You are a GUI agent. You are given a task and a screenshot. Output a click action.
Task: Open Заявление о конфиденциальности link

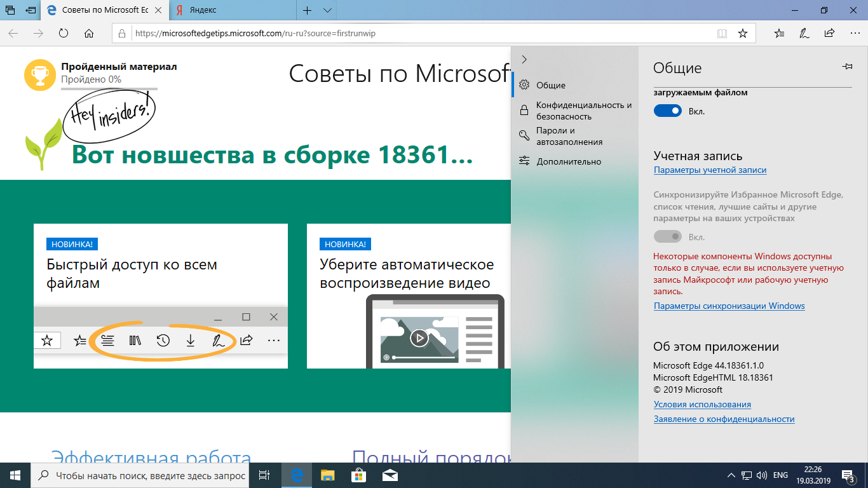pyautogui.click(x=724, y=419)
